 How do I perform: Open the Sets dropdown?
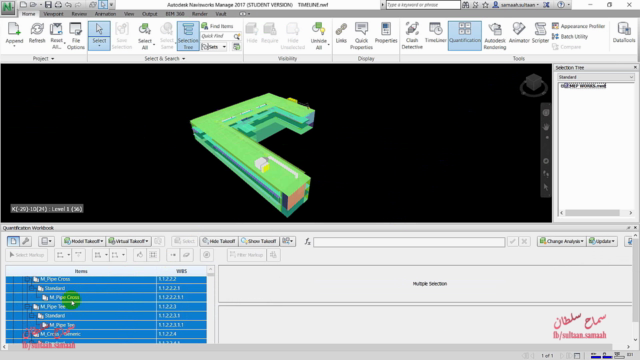click(x=214, y=47)
